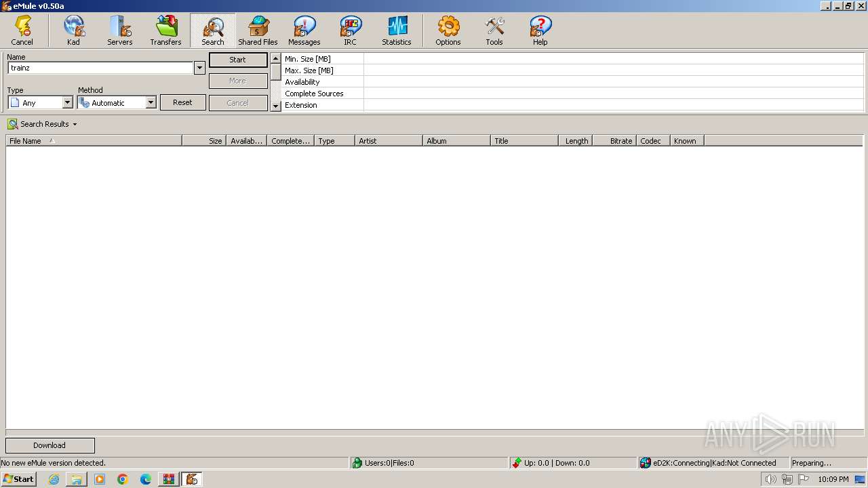868x488 pixels.
Task: Sort results by Artist column
Action: (389, 141)
